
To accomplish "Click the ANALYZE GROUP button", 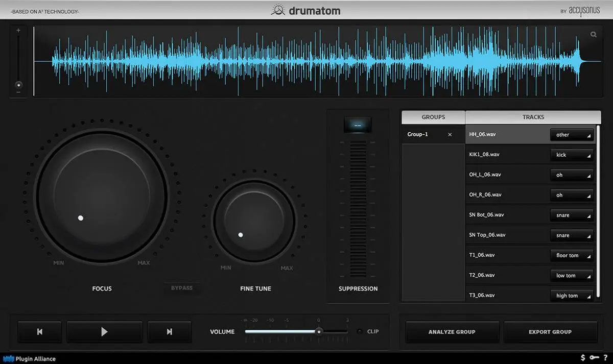I will 452,332.
